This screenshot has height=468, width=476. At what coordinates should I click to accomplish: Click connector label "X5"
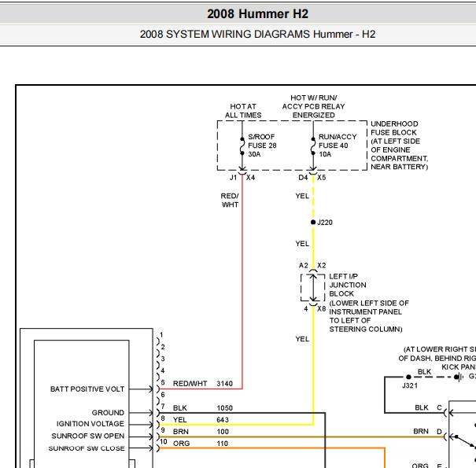click(x=322, y=178)
